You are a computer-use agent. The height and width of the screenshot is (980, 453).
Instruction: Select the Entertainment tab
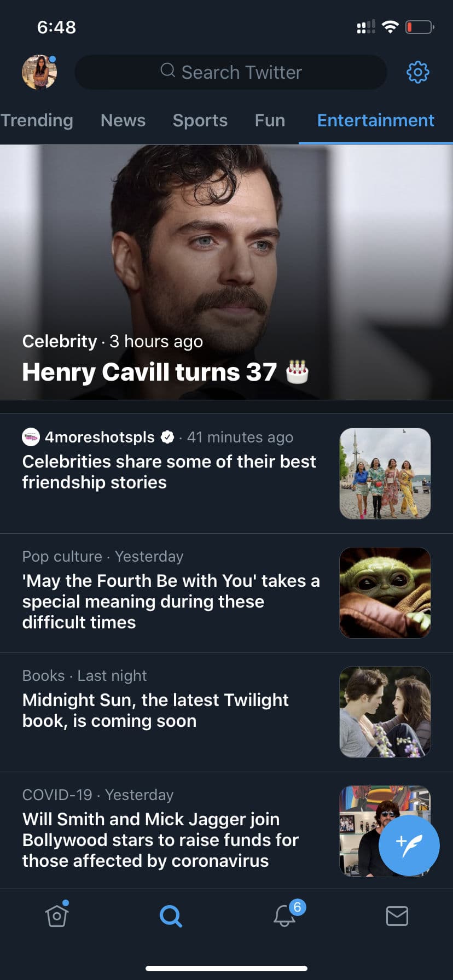tap(376, 120)
